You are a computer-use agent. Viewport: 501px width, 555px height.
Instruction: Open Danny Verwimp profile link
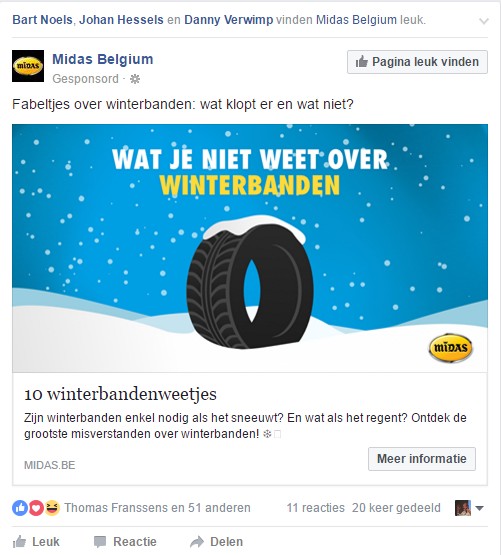[229, 20]
